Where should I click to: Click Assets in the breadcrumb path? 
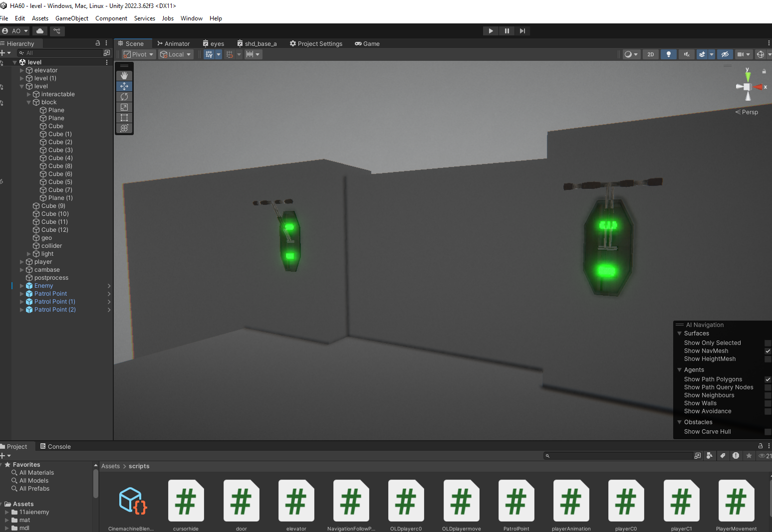(x=111, y=466)
